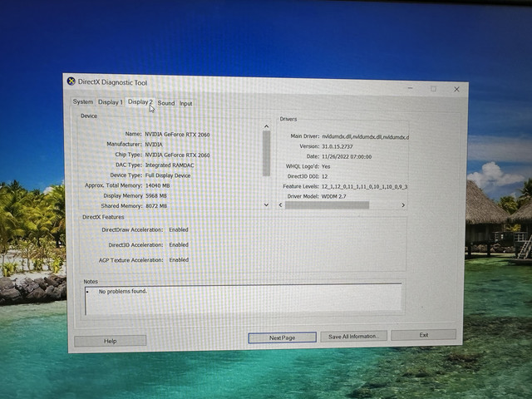Click shared memory value 8072 MB
Screen dimensions: 532x399
(x=156, y=206)
